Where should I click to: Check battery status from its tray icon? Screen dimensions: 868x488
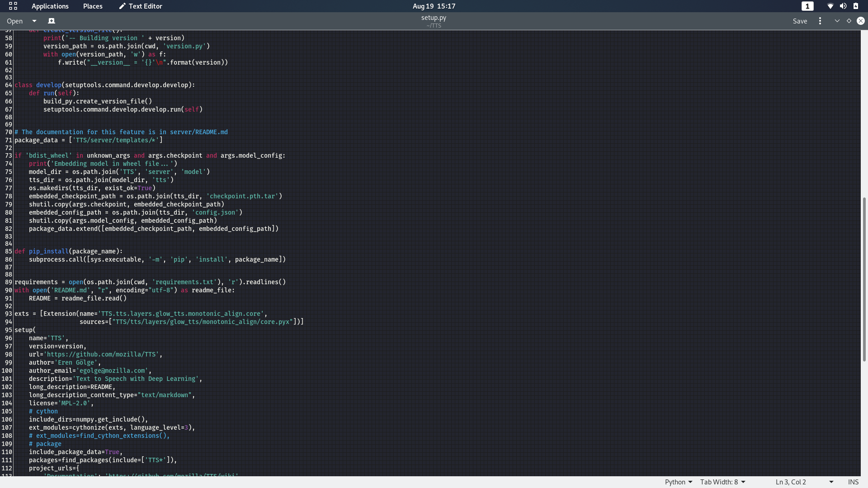pos(856,6)
